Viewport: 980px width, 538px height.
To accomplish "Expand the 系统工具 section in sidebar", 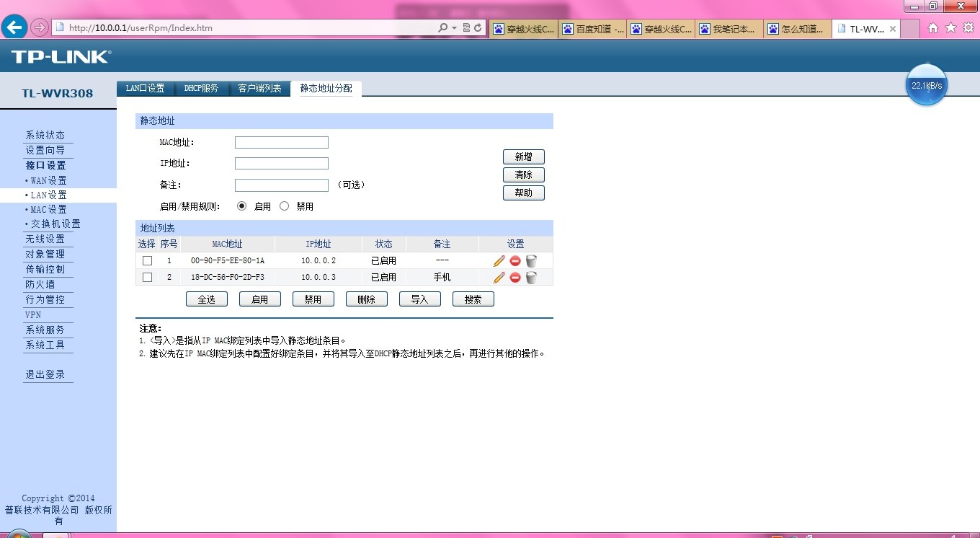I will 47,345.
